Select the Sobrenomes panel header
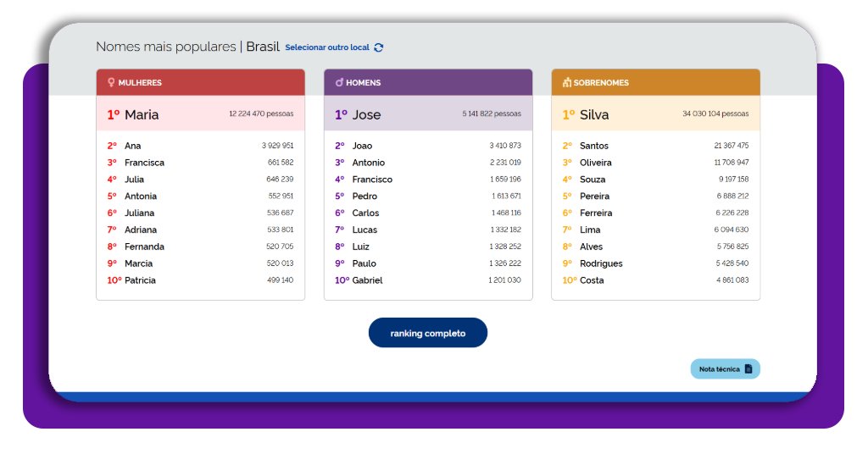This screenshot has width=868, height=454. [x=655, y=83]
